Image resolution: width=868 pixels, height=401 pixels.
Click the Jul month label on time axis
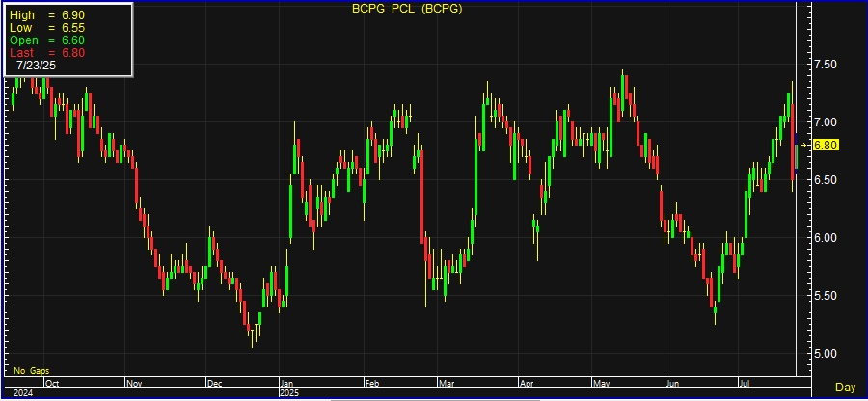coord(746,382)
